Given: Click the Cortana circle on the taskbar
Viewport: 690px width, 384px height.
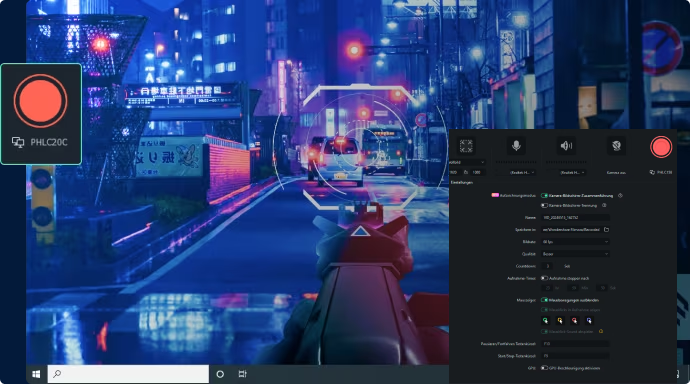Looking at the screenshot, I should (220, 374).
